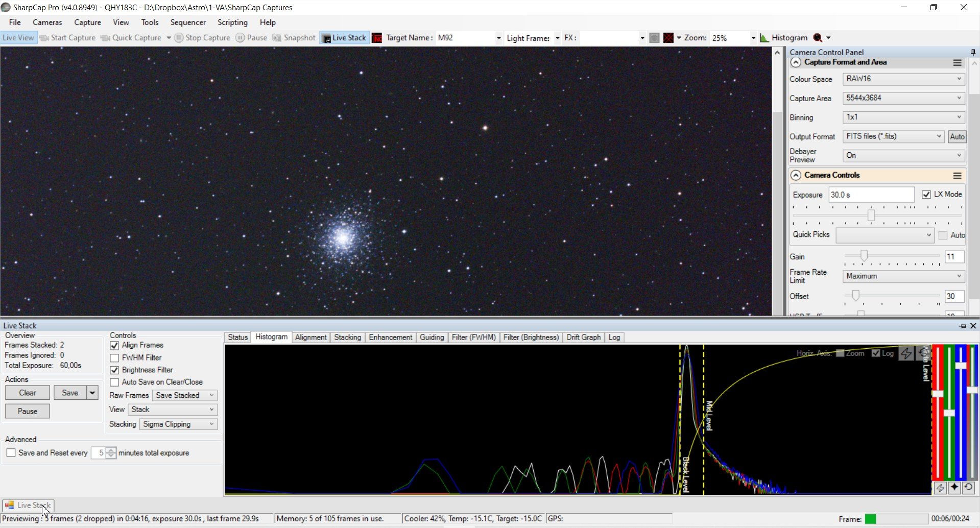Uncheck the LX Mode checkbox
The width and height of the screenshot is (980, 528).
pyautogui.click(x=926, y=195)
